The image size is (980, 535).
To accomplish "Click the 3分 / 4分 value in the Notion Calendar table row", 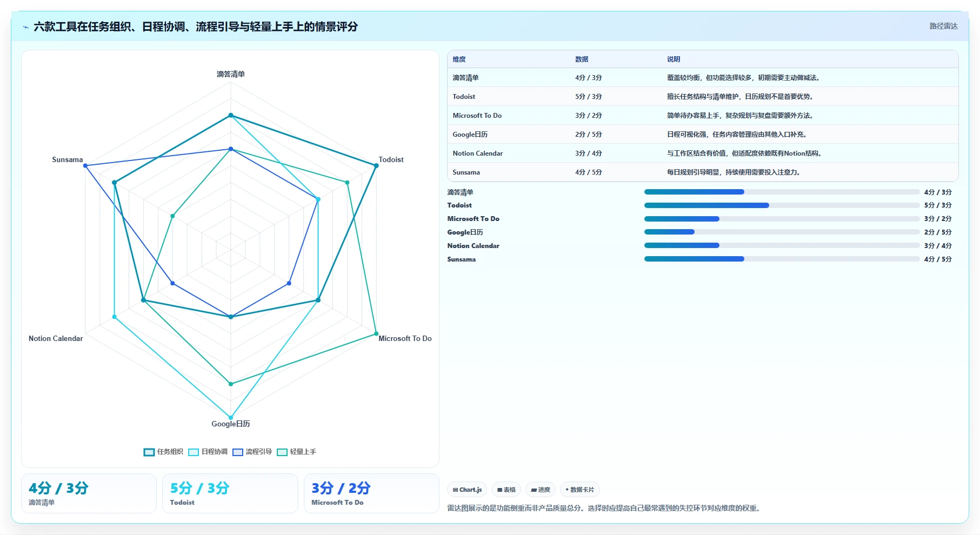I will 589,153.
